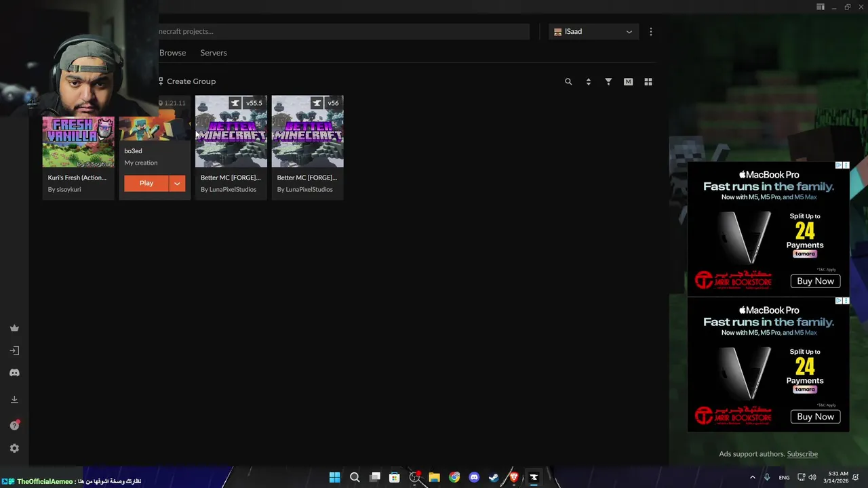Close the upper MacBook ad
The image size is (868, 488).
click(x=846, y=165)
